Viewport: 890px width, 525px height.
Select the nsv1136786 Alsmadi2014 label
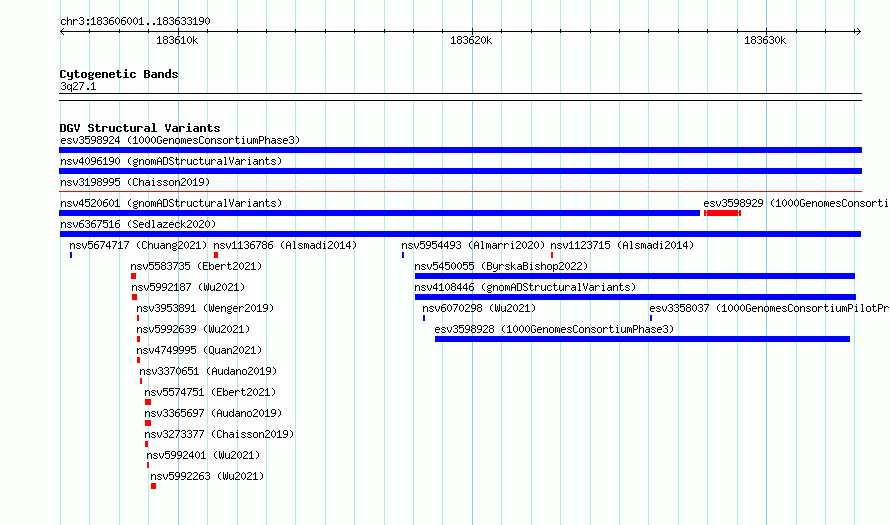pos(286,245)
